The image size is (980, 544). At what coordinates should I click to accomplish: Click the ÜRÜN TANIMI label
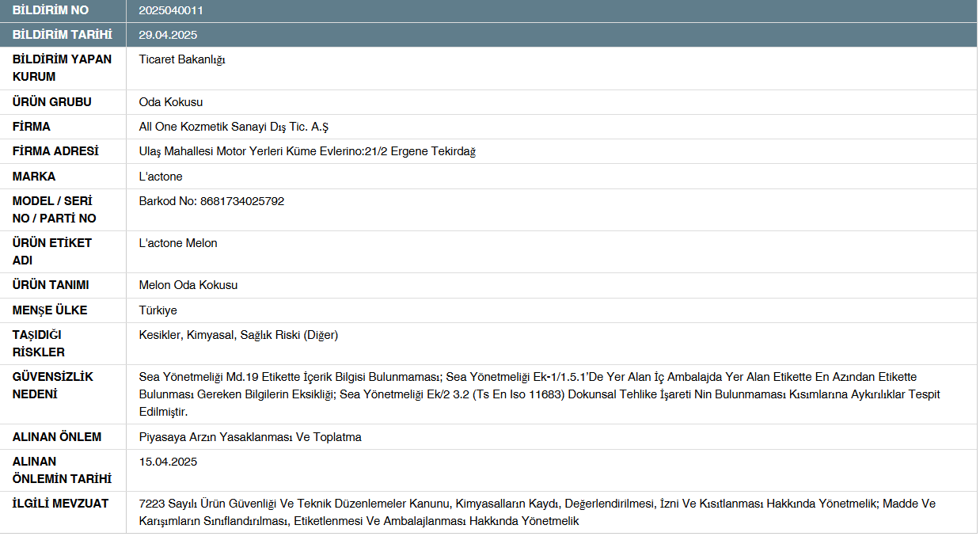click(x=51, y=285)
